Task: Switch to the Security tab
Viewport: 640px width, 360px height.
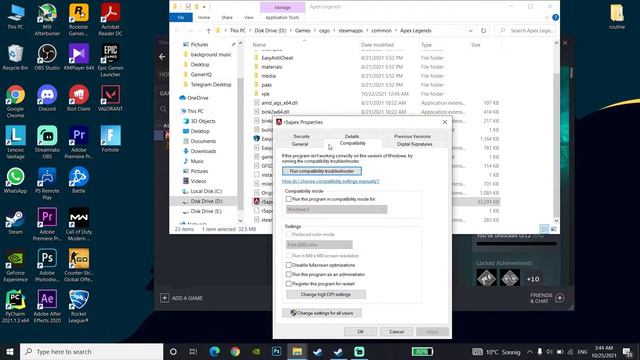Action: pos(301,136)
